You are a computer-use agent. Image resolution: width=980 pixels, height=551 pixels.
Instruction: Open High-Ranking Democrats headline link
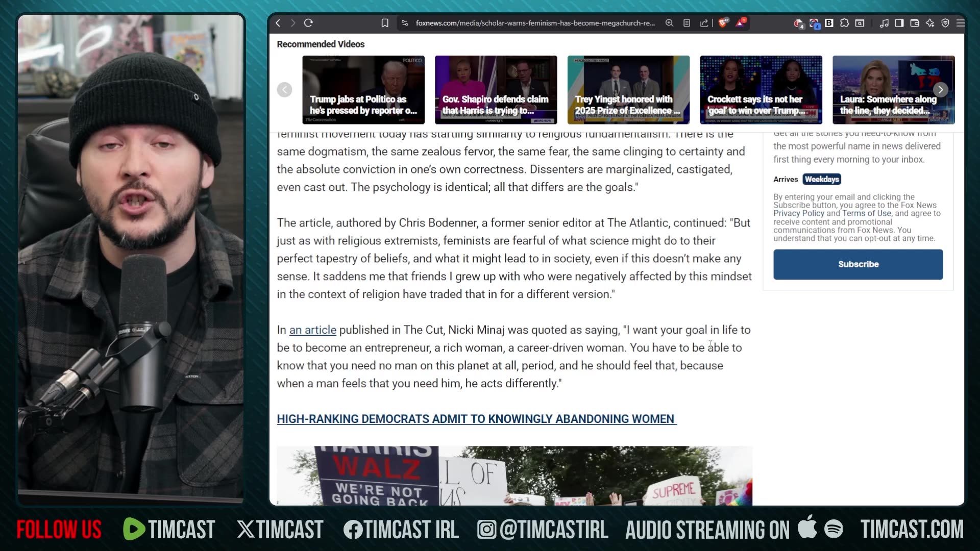click(476, 419)
